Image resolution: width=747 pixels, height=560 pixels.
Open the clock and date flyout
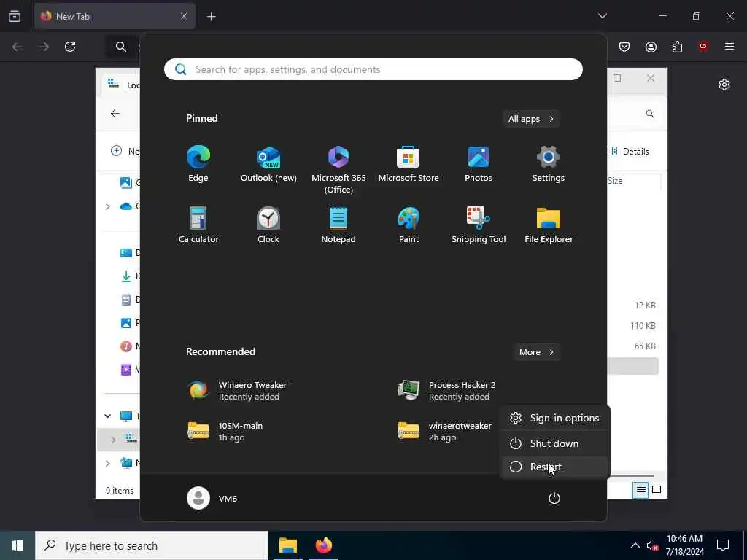tap(684, 545)
